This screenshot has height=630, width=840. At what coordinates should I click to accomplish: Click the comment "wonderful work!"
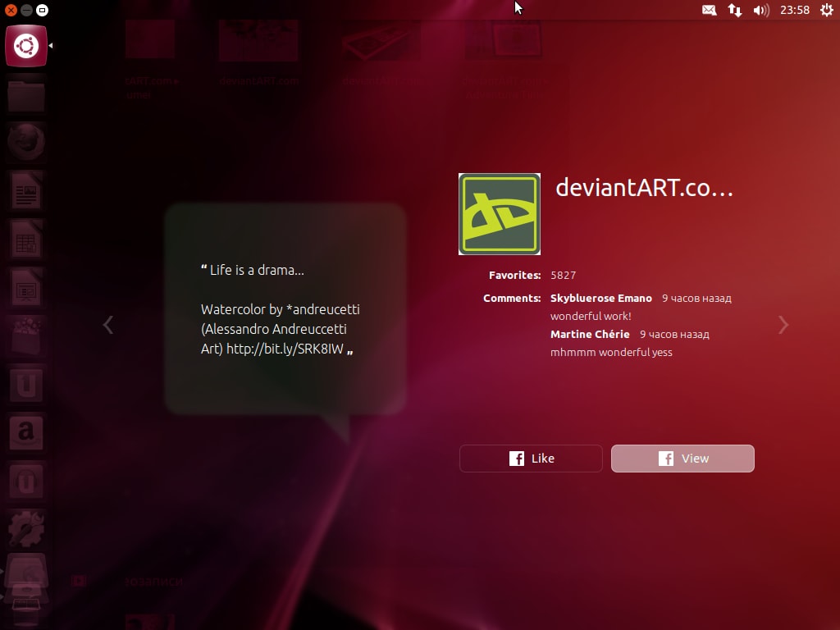591,316
